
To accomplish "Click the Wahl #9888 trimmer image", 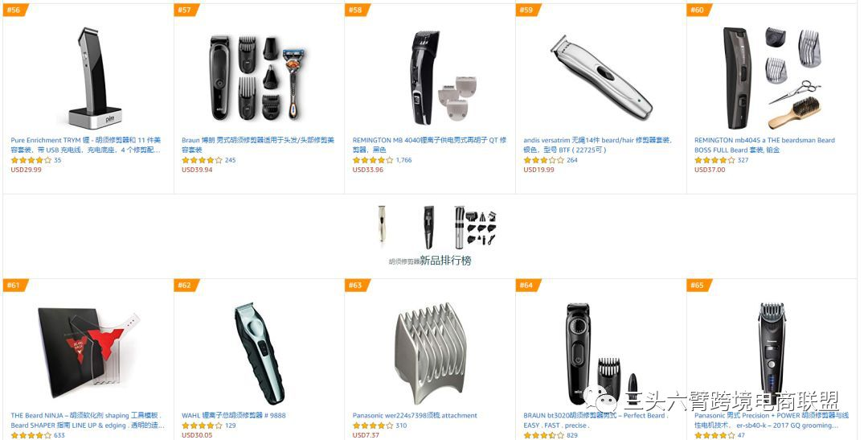I will [260, 353].
